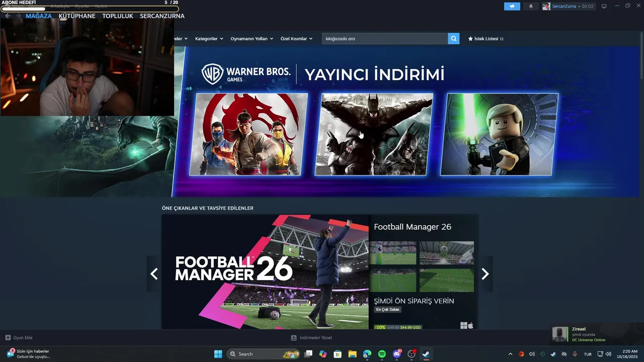
Task: Open Task View on the taskbar
Action: (x=308, y=354)
